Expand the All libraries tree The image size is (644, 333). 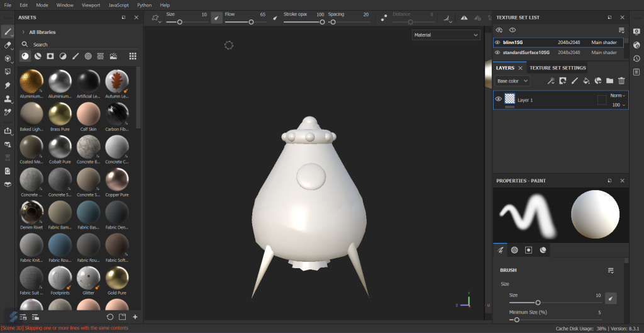click(23, 32)
